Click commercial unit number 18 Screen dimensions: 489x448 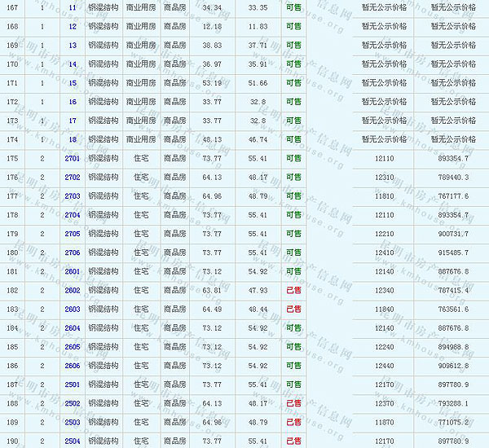coord(73,140)
